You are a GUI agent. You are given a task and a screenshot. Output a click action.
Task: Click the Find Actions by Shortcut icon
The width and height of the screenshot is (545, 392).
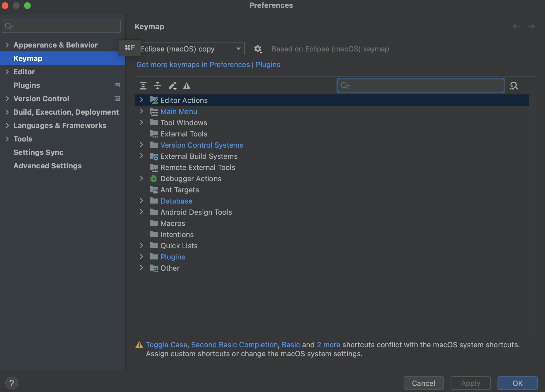514,86
